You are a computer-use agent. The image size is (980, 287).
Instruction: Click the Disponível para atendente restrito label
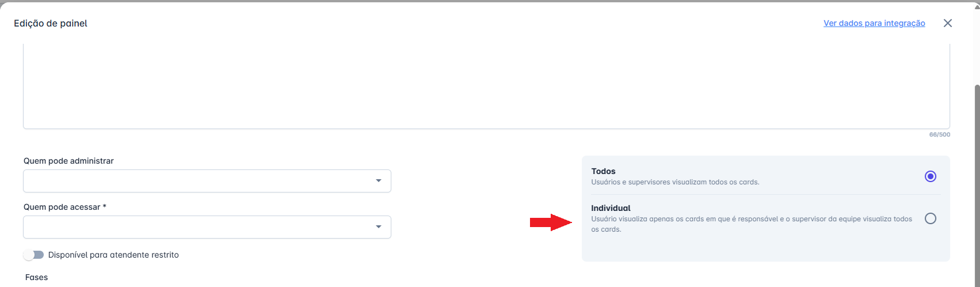(x=113, y=255)
